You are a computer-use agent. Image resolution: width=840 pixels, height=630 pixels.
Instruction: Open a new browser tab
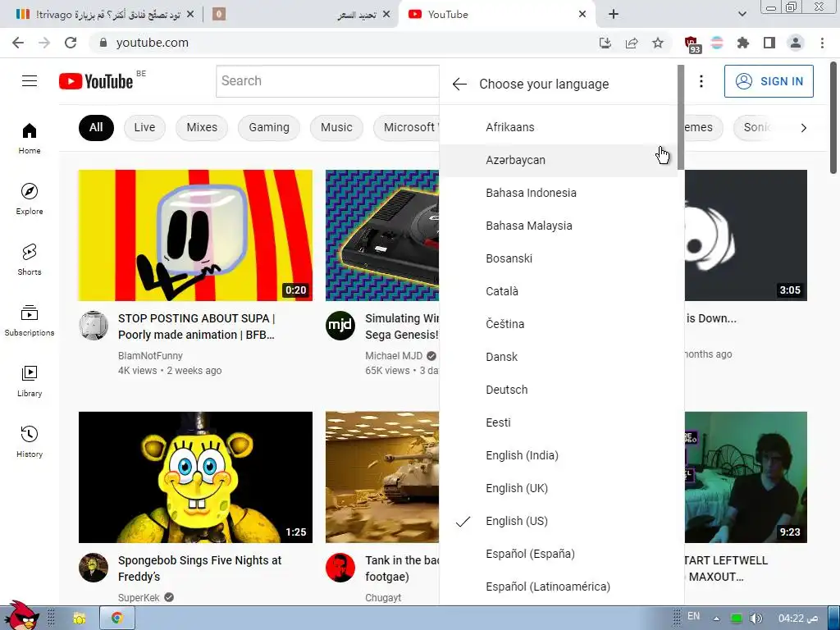coord(614,15)
